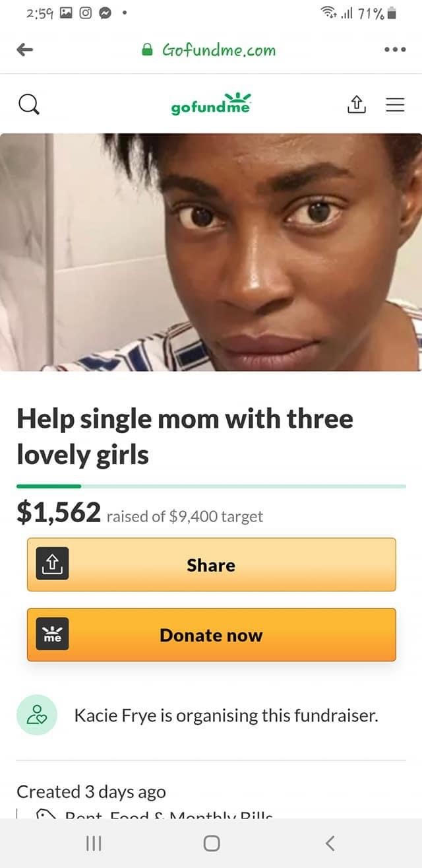Click the gofundme logo
The height and width of the screenshot is (868, 422).
tap(211, 104)
